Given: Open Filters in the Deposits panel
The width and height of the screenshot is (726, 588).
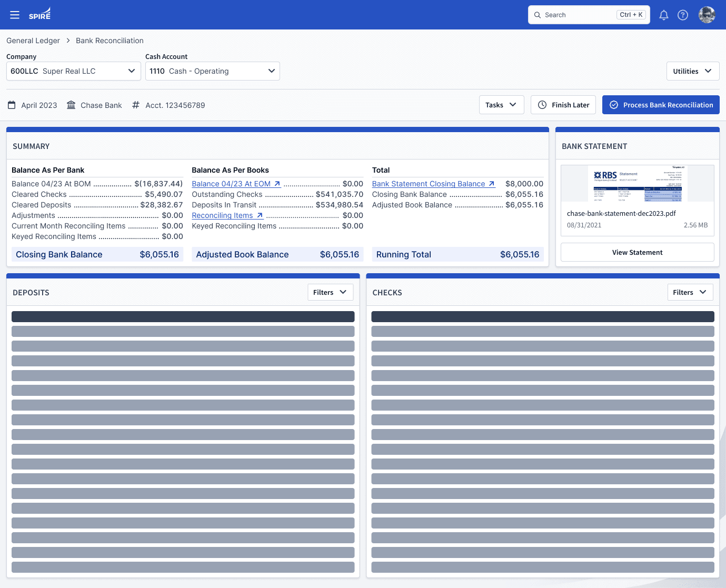Looking at the screenshot, I should [x=330, y=292].
